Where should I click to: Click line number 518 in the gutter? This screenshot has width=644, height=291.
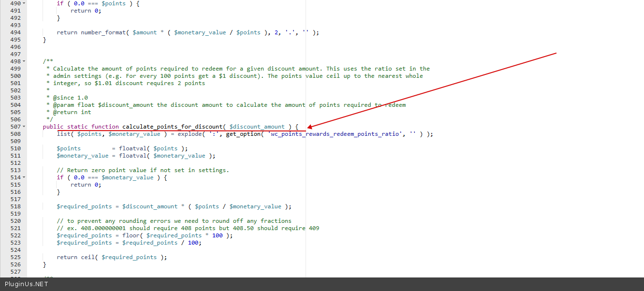point(15,206)
